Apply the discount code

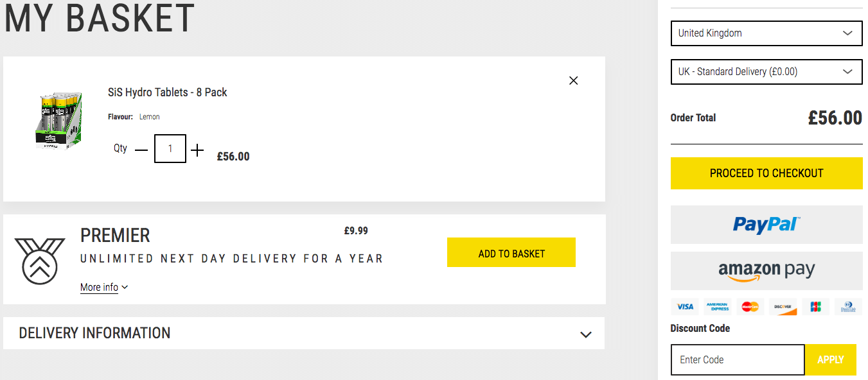831,359
